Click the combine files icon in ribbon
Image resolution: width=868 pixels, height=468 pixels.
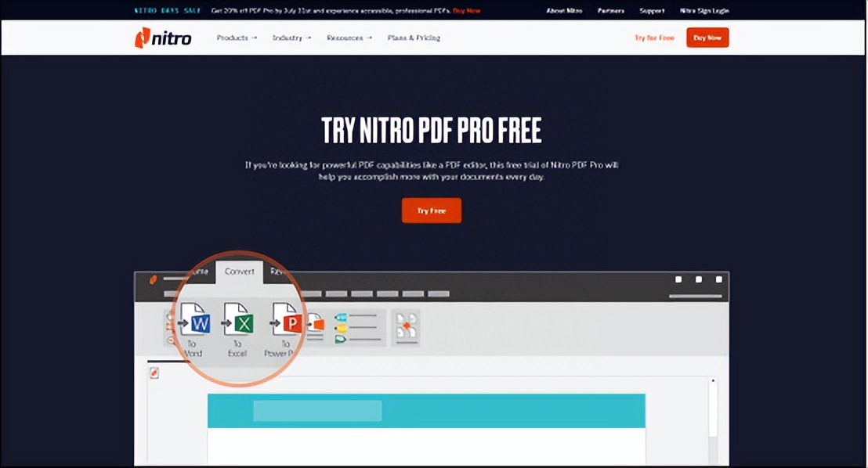tap(407, 327)
